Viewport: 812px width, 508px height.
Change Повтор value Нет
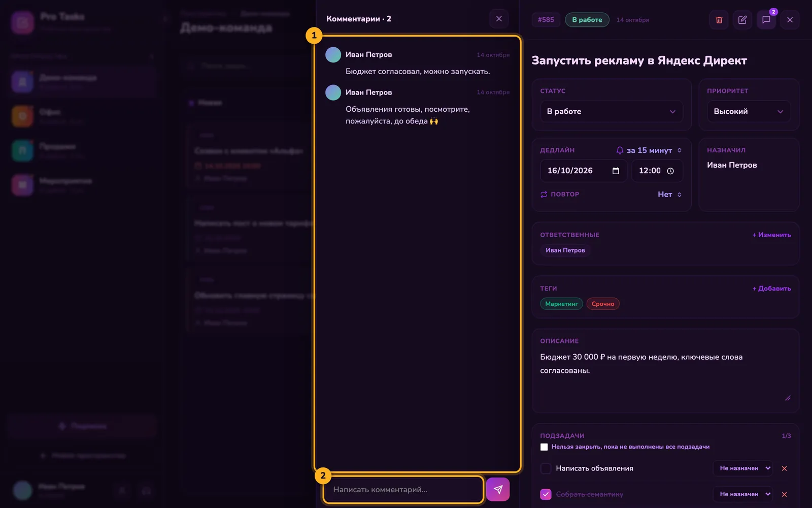point(670,195)
